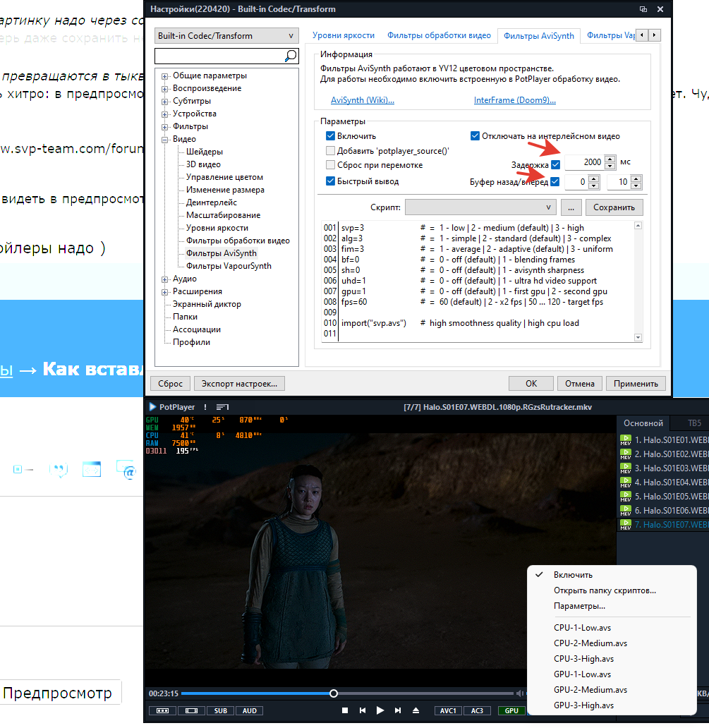Viewport: 709px width, 728px height.
Task: Open the 'Скрипт' combo box
Action: (480, 207)
